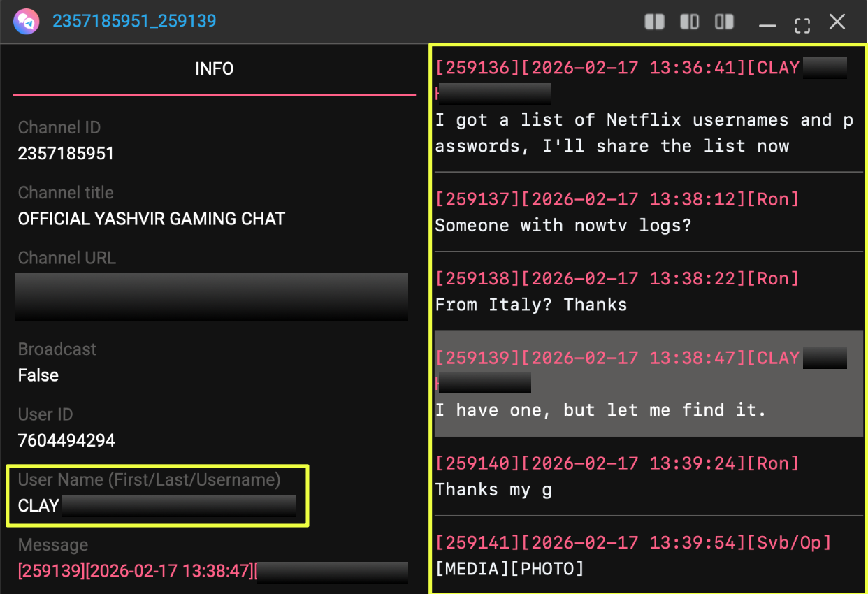868x594 pixels.
Task: Switch to the INFO tab
Action: pyautogui.click(x=214, y=69)
